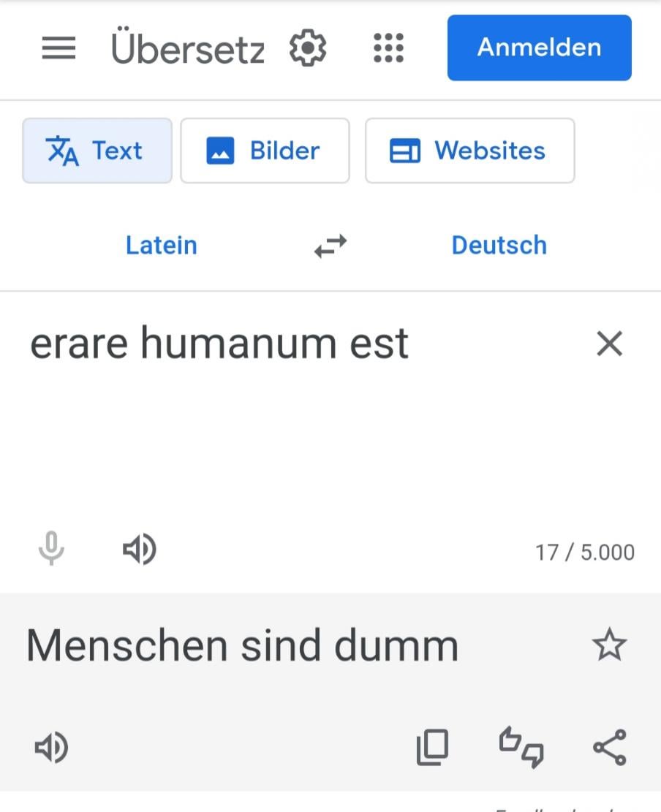Listen to the Latin source text

(x=140, y=549)
